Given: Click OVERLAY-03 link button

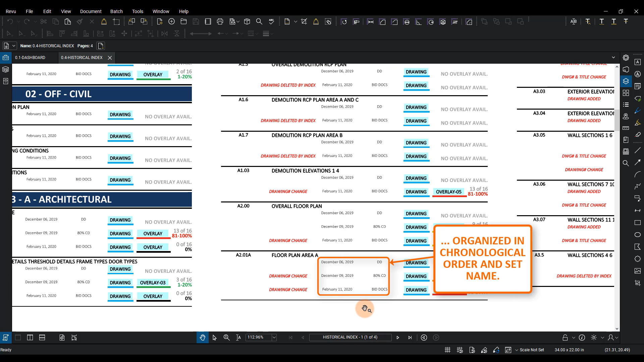Looking at the screenshot, I should pyautogui.click(x=153, y=283).
